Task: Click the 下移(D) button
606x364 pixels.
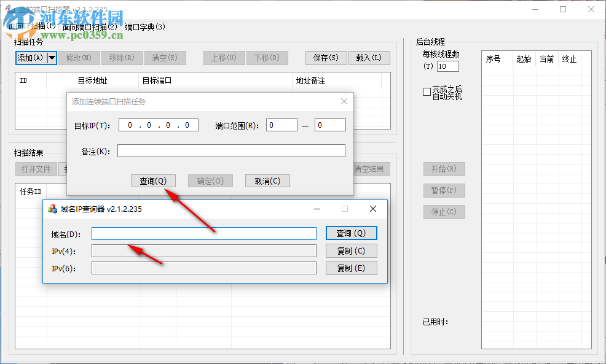Action: click(x=267, y=58)
